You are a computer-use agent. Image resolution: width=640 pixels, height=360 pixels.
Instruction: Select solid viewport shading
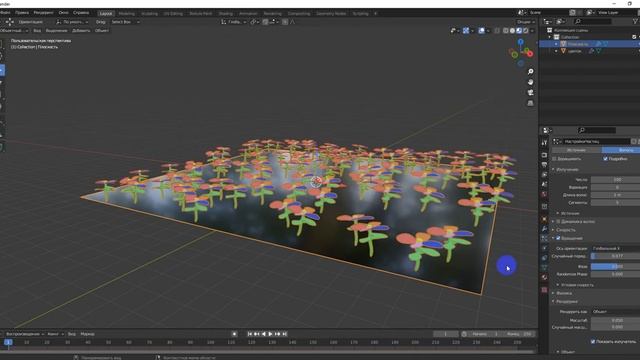(512, 31)
